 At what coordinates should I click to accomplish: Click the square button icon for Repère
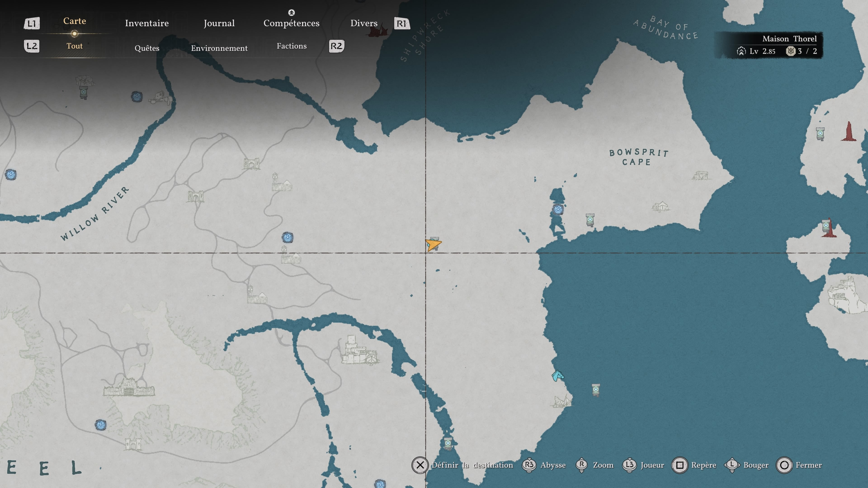click(680, 465)
